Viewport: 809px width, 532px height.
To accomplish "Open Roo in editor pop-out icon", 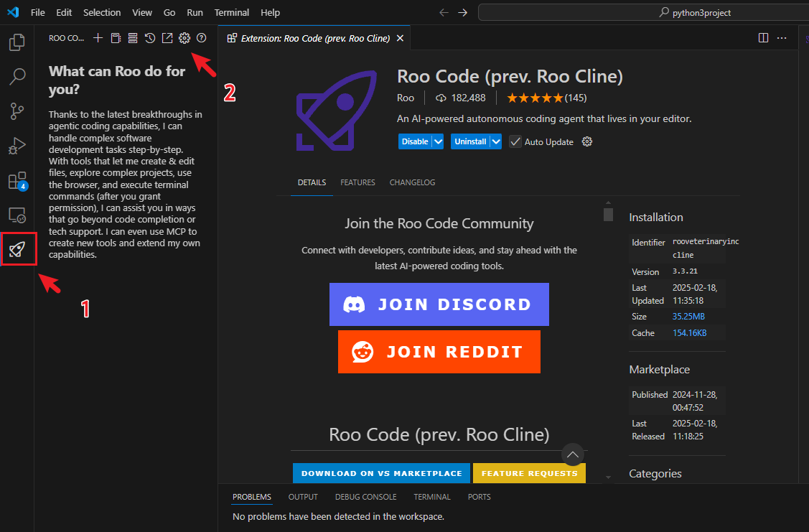I will (167, 37).
